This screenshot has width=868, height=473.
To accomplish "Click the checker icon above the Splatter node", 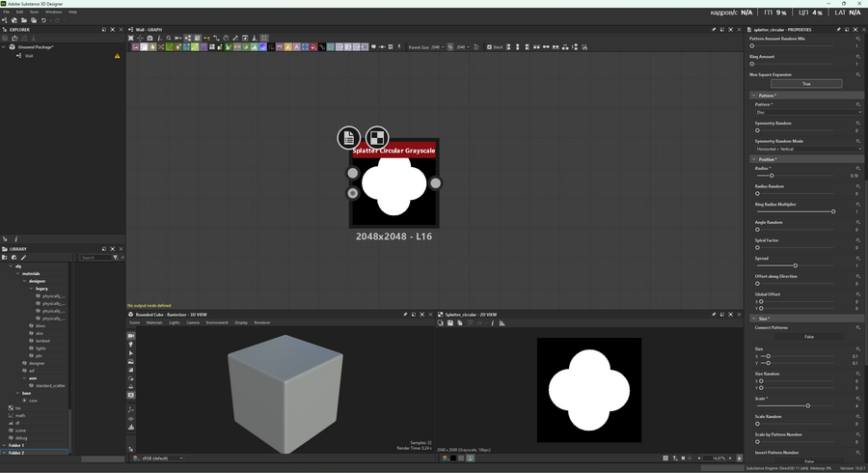I will pyautogui.click(x=377, y=138).
